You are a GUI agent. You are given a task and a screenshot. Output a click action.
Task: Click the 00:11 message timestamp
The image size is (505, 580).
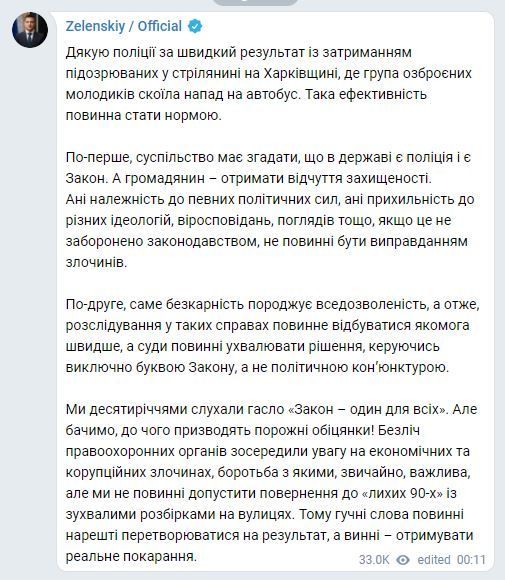[471, 560]
